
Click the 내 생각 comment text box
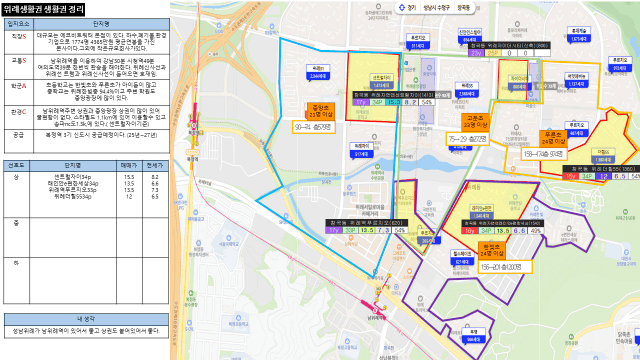click(x=86, y=331)
